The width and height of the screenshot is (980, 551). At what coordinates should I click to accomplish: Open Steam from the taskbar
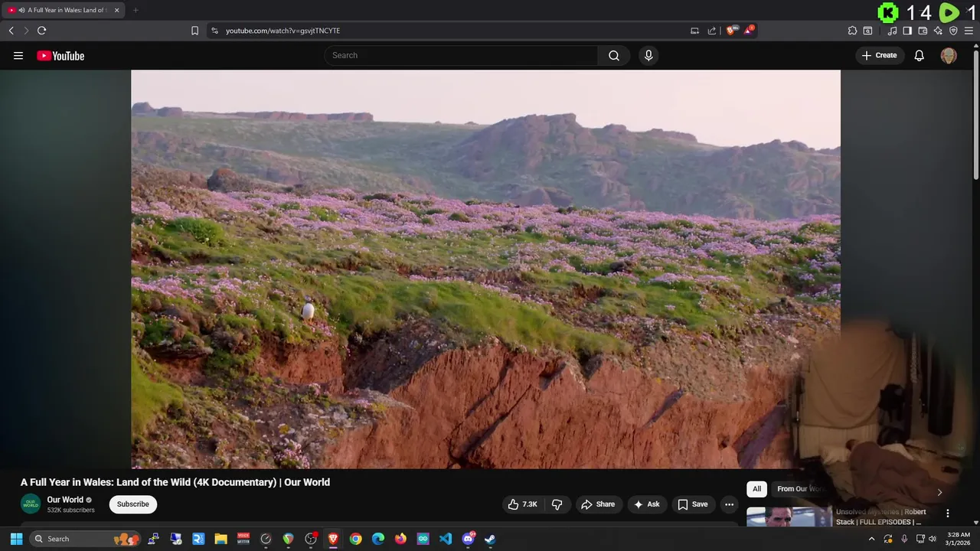tap(490, 539)
